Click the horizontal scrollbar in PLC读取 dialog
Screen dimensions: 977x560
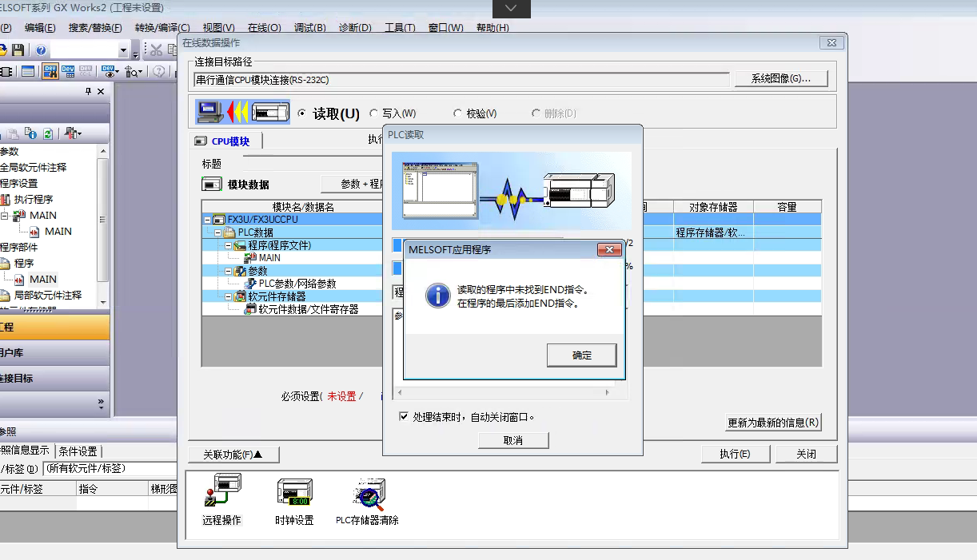point(504,393)
